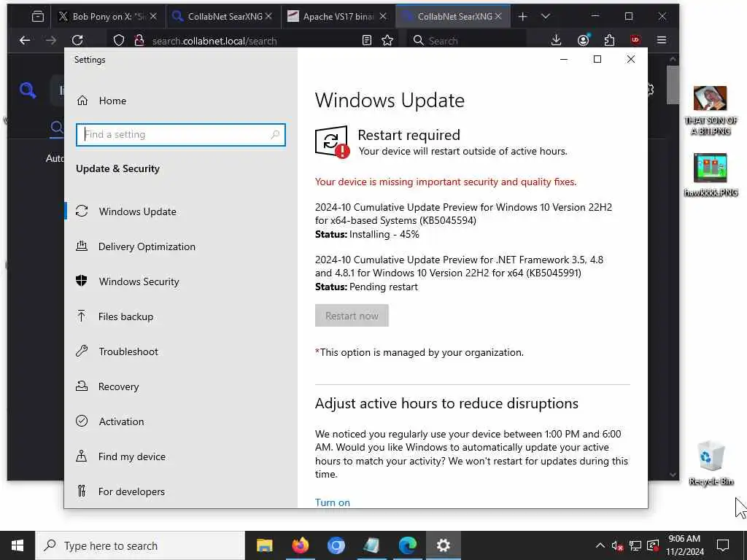Click the taskbar Type here to search box
This screenshot has height=560, width=747.
pyautogui.click(x=140, y=545)
